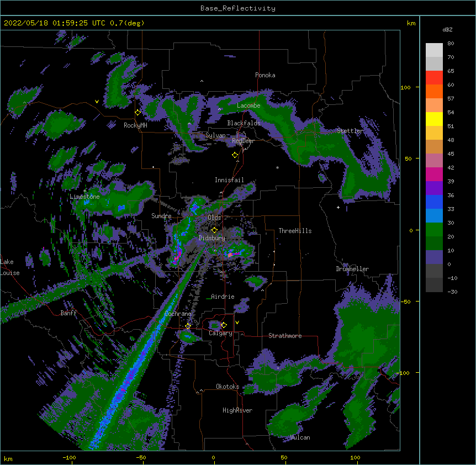Click the Lake Louise label
The height and width of the screenshot is (465, 476).
click(10, 267)
